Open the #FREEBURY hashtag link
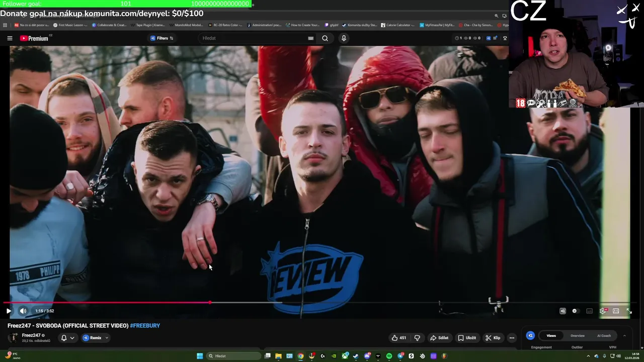This screenshot has width=644, height=362. coord(145,326)
